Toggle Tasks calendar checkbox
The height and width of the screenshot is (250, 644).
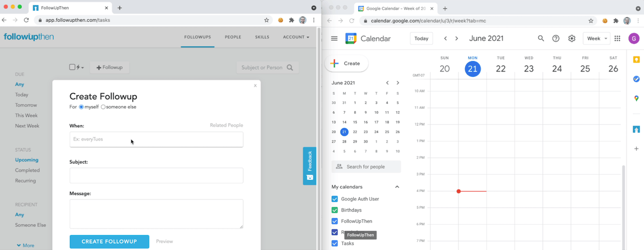(x=335, y=243)
